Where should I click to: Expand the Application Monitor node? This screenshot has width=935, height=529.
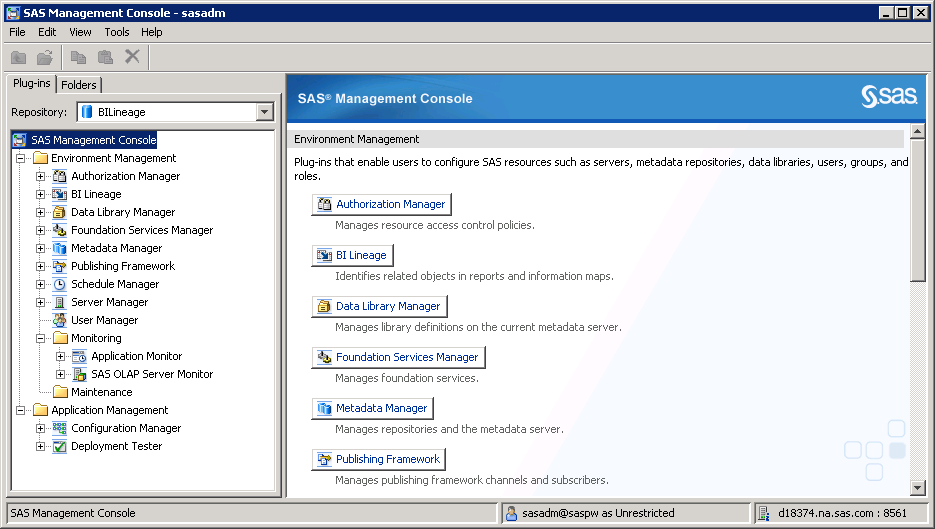(x=60, y=356)
